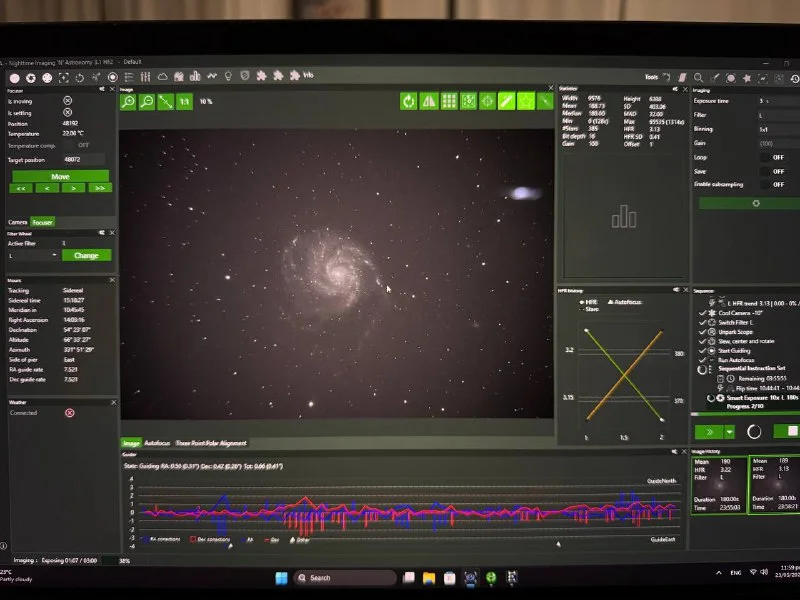Toggle the grid overlay icon in image toolbar

pyautogui.click(x=449, y=101)
